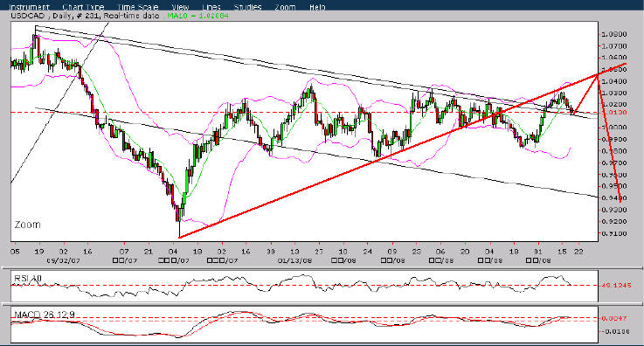The image size is (644, 346).
Task: Click the 22 date tick label
Action: (x=578, y=252)
